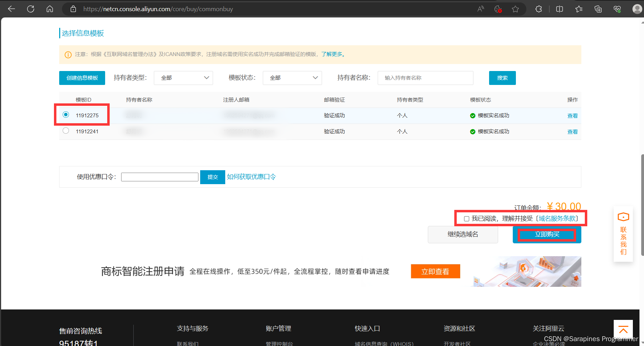
Task: Open the browser extensions puzzle icon
Action: (539, 9)
